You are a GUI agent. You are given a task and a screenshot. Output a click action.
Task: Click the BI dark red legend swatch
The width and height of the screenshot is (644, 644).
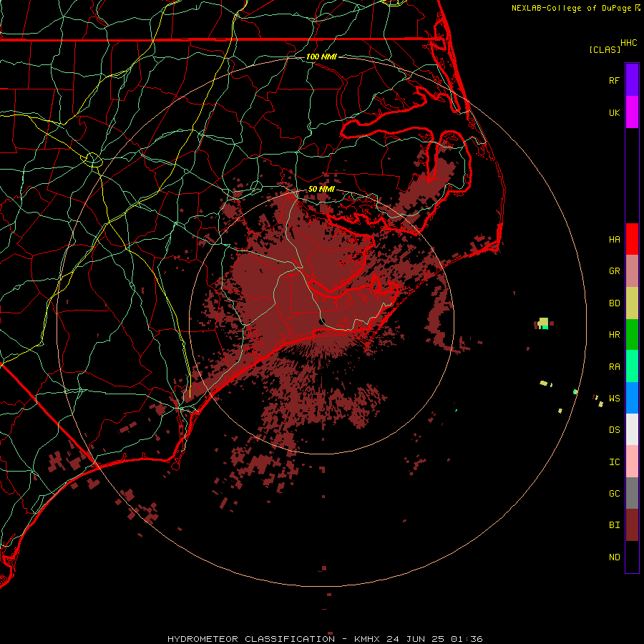tap(632, 525)
